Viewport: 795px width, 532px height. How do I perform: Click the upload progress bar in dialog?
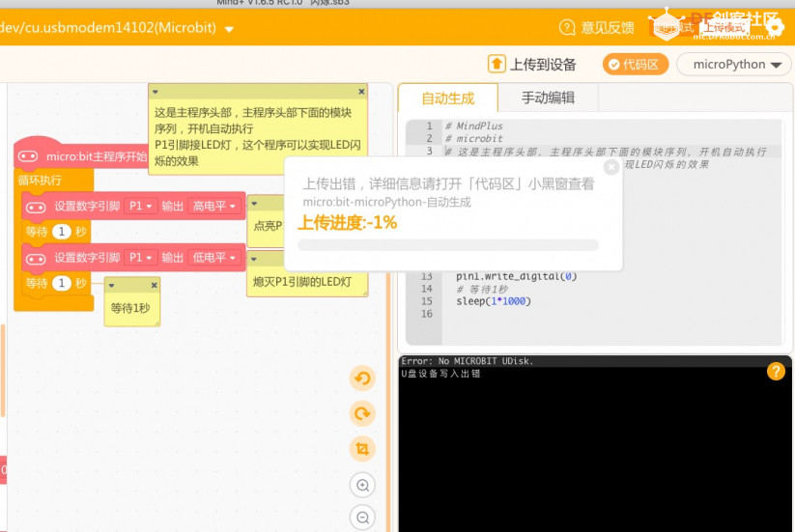pyautogui.click(x=448, y=245)
